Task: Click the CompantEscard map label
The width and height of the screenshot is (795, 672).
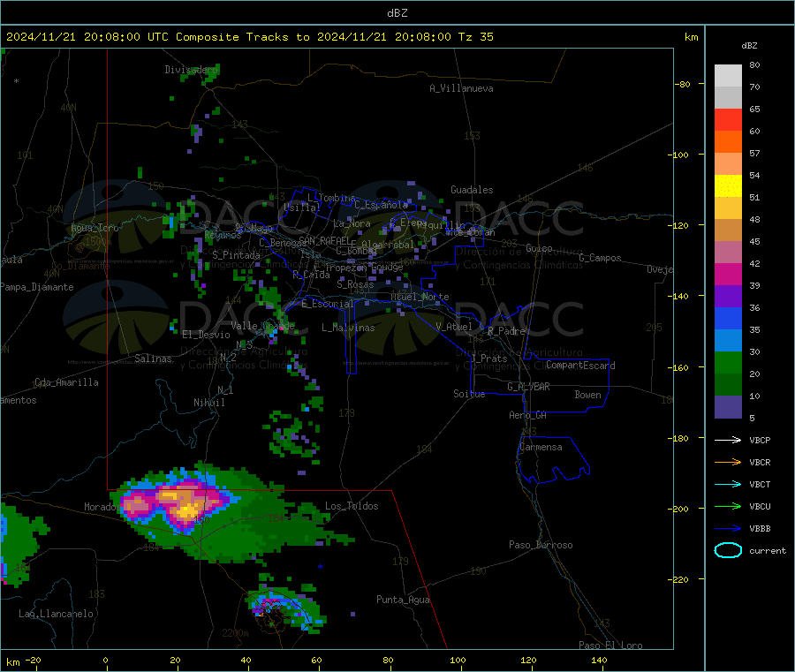Action: pos(580,365)
